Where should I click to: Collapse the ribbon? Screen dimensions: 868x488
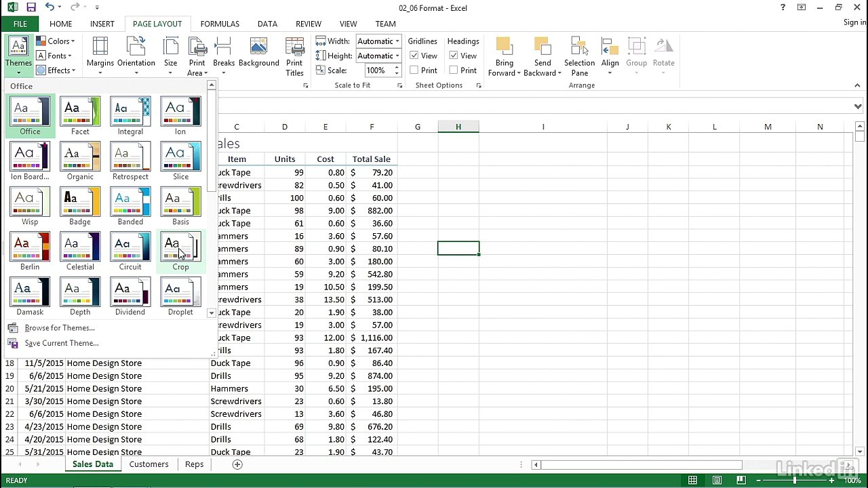pyautogui.click(x=857, y=85)
